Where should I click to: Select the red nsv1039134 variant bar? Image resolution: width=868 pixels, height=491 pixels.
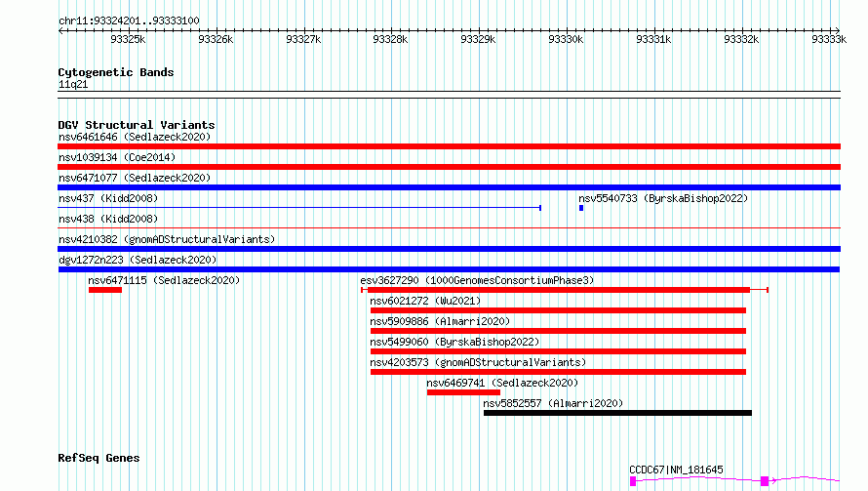(449, 167)
